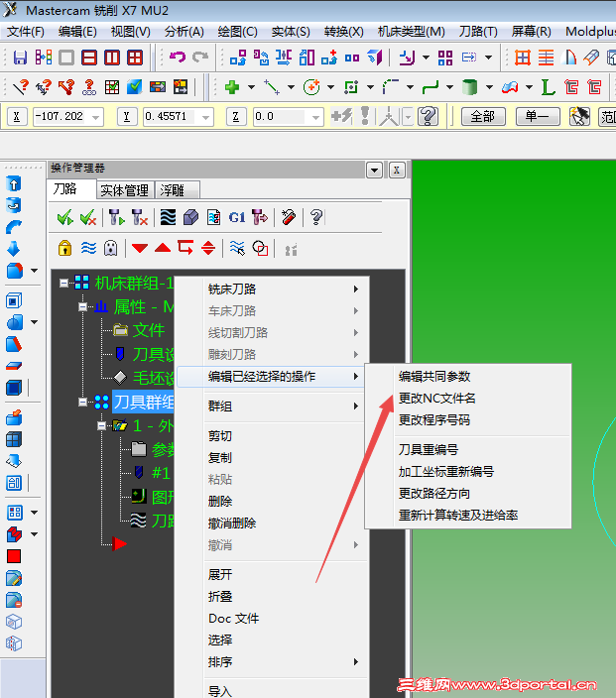Regenerate all dirty operations icon

(x=140, y=218)
